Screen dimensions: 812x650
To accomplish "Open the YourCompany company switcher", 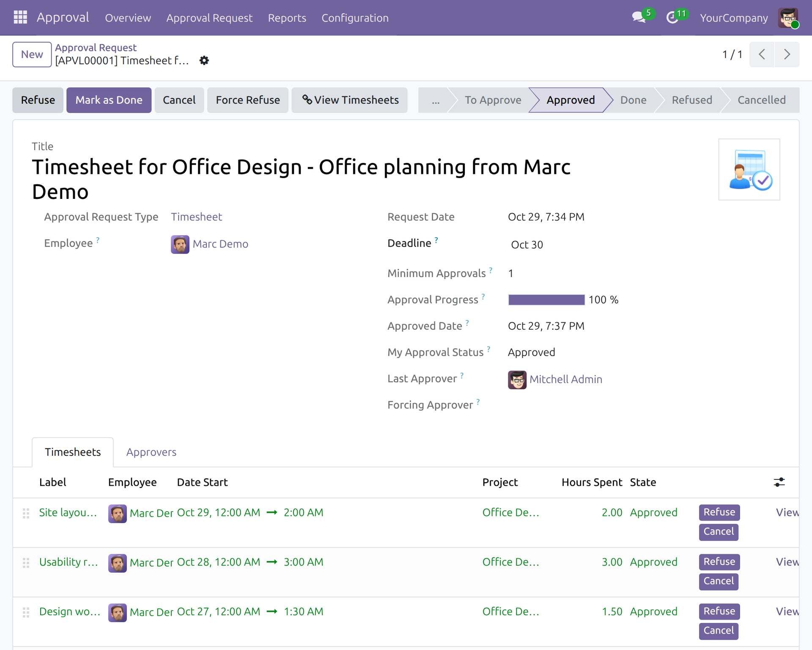I will pyautogui.click(x=734, y=18).
